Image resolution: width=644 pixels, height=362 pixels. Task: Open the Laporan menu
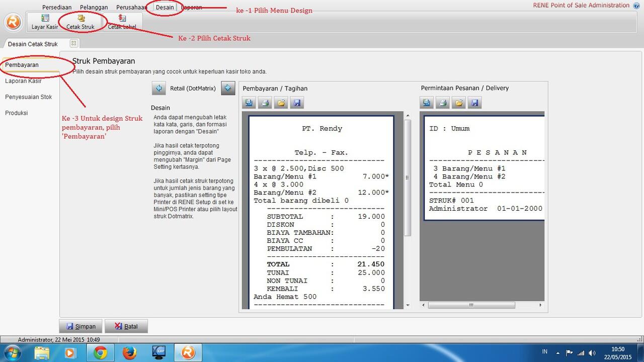(192, 8)
